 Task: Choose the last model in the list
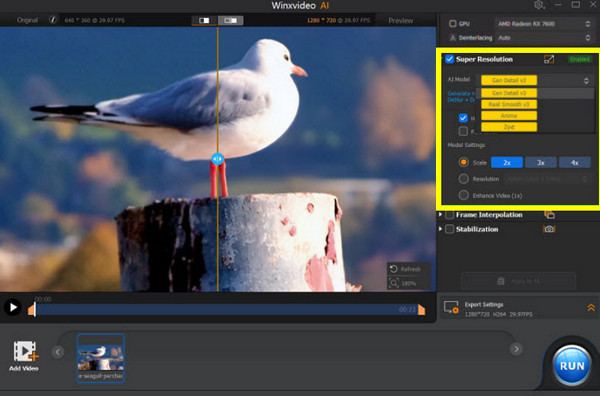pyautogui.click(x=509, y=127)
